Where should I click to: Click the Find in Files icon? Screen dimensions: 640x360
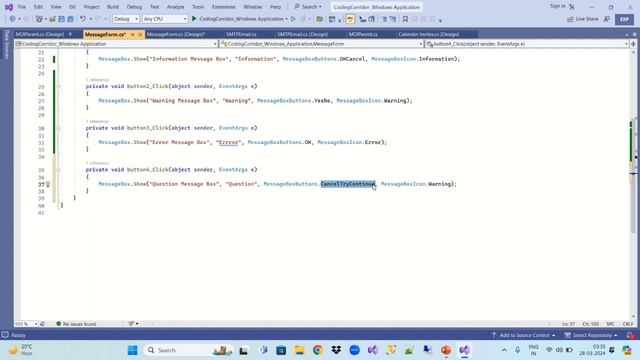click(320, 19)
